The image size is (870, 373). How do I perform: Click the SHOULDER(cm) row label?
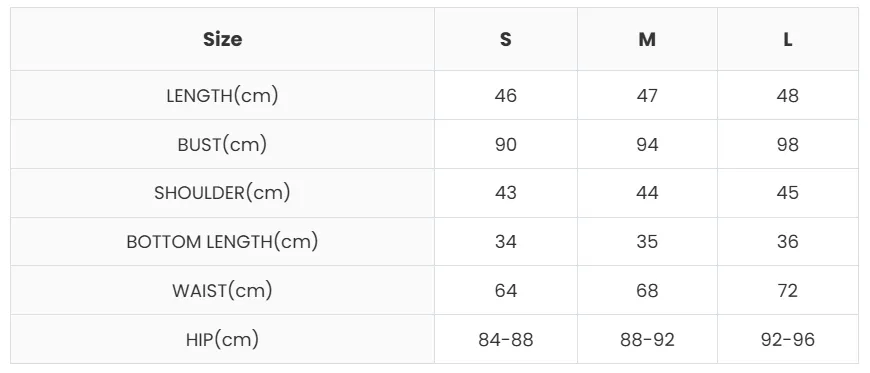pyautogui.click(x=222, y=193)
